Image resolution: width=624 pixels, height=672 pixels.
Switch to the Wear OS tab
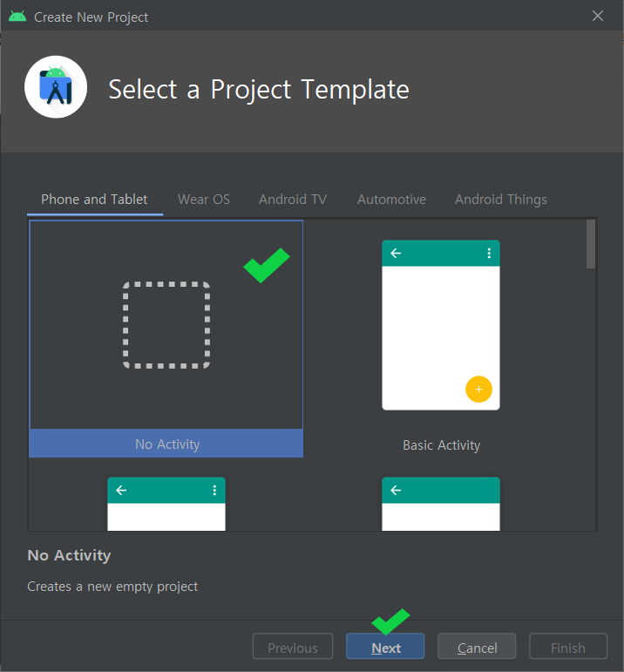click(x=204, y=200)
